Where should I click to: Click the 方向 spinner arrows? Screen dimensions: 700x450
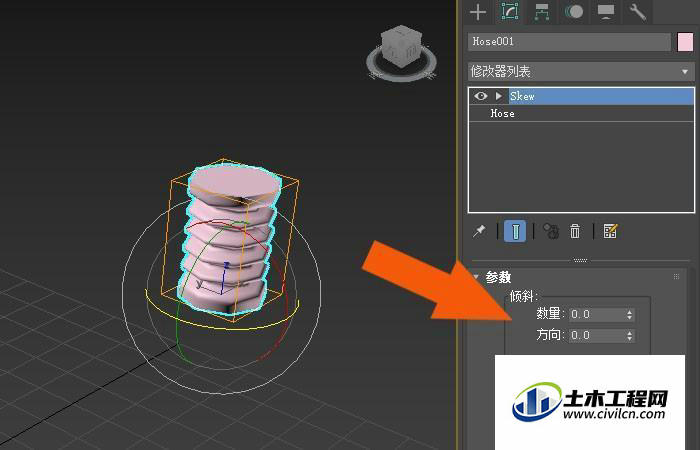(x=629, y=335)
